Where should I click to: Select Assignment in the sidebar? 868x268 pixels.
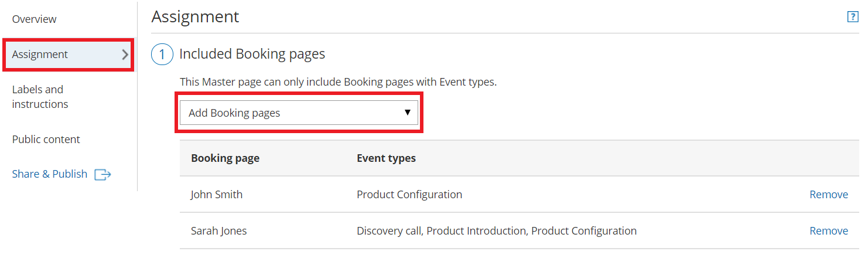(40, 55)
